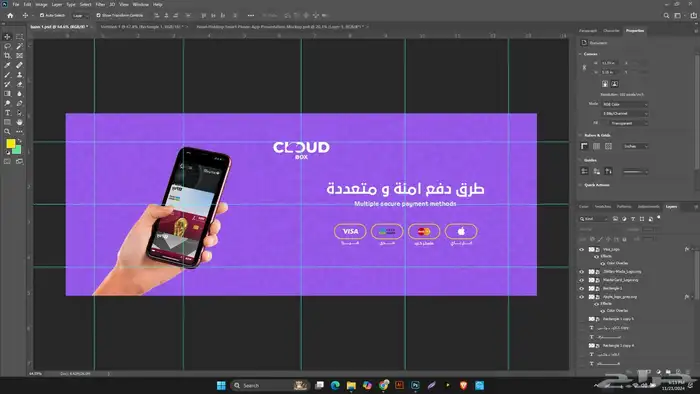This screenshot has width=700, height=394.
Task: Select the Eraser tool
Action: click(x=19, y=84)
